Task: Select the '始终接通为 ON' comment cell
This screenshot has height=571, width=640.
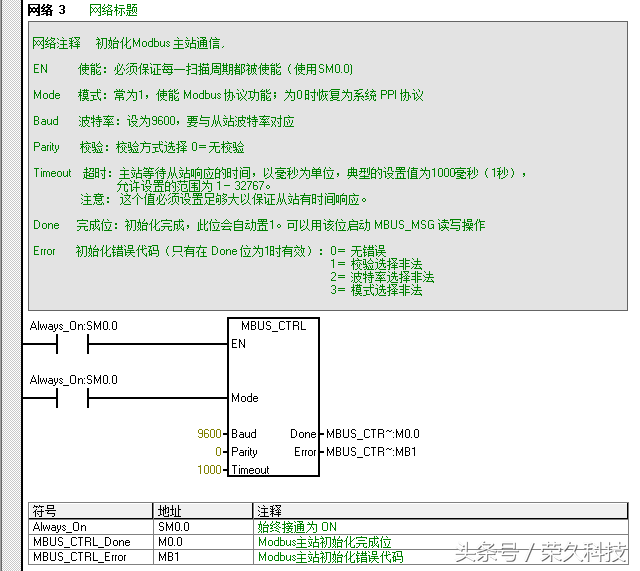Action: click(440, 527)
